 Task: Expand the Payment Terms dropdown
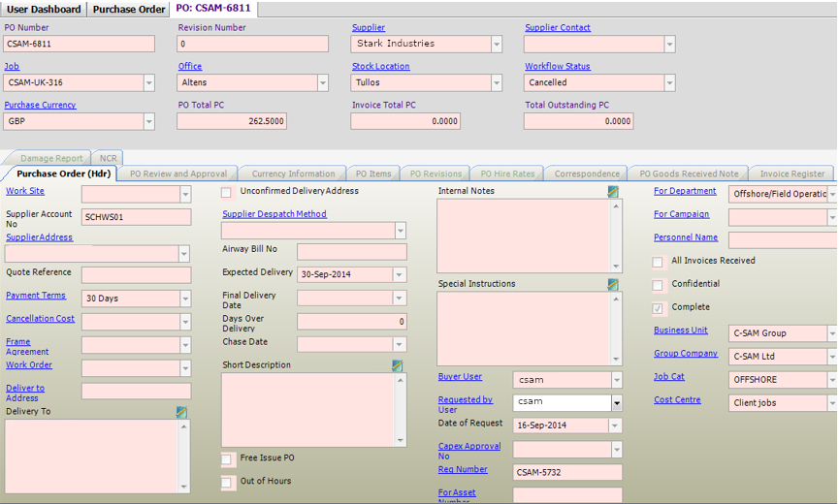184,299
